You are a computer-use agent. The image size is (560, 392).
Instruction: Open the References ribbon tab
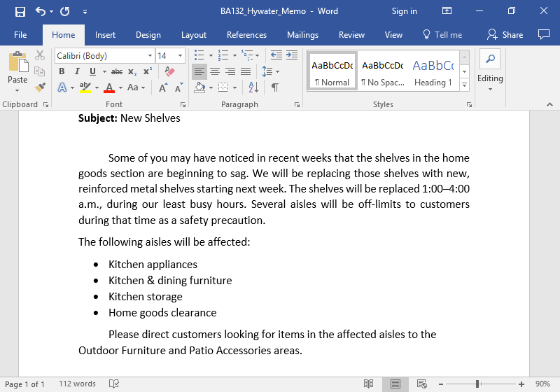click(x=246, y=35)
